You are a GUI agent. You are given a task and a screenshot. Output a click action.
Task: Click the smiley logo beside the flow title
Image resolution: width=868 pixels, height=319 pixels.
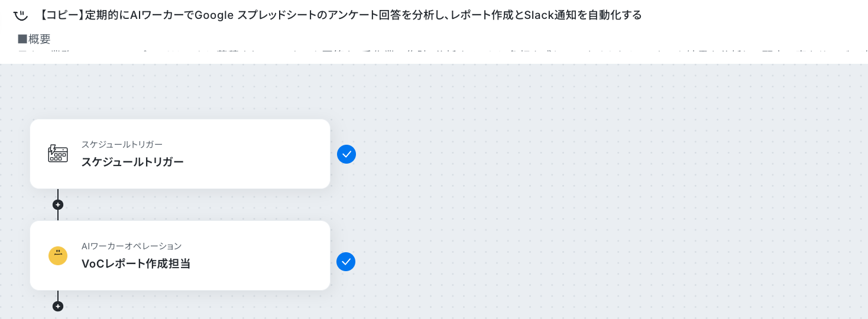pos(20,15)
